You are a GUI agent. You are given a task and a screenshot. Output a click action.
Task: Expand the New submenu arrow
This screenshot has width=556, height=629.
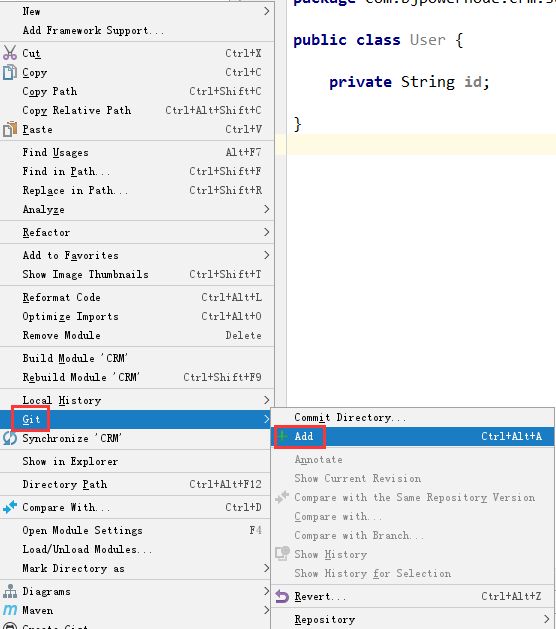267,11
